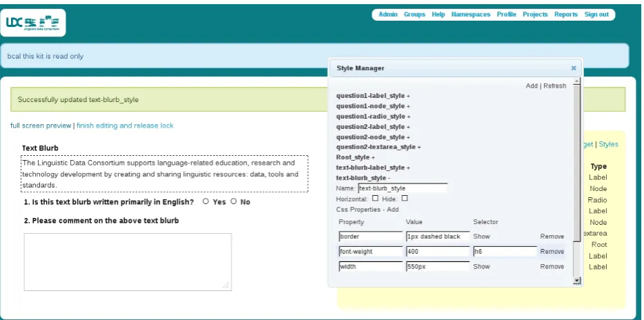The width and height of the screenshot is (644, 320).
Task: Click the 400 value field
Action: (x=438, y=252)
